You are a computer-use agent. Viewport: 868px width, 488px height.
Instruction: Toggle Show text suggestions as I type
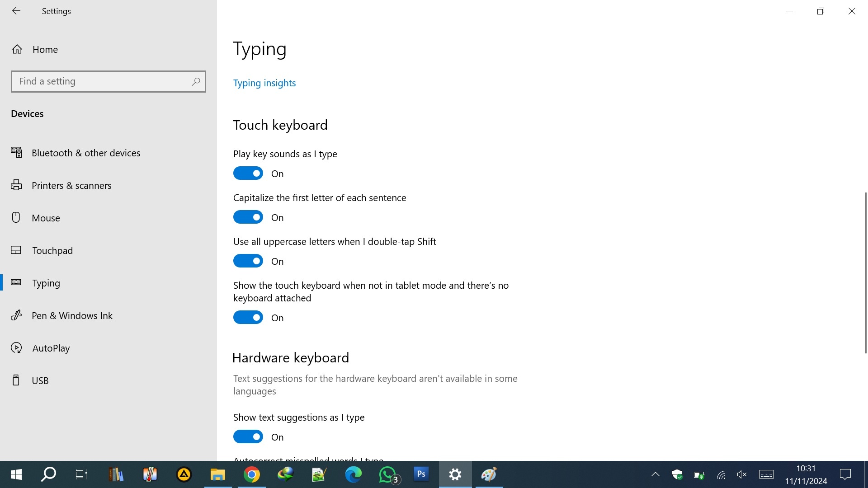coord(248,437)
